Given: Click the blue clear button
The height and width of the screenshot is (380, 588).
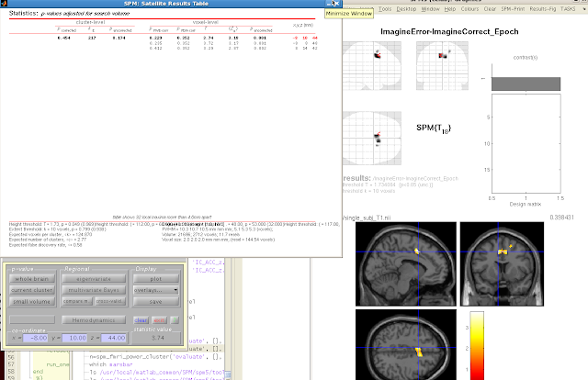Looking at the screenshot, I should (x=141, y=320).
